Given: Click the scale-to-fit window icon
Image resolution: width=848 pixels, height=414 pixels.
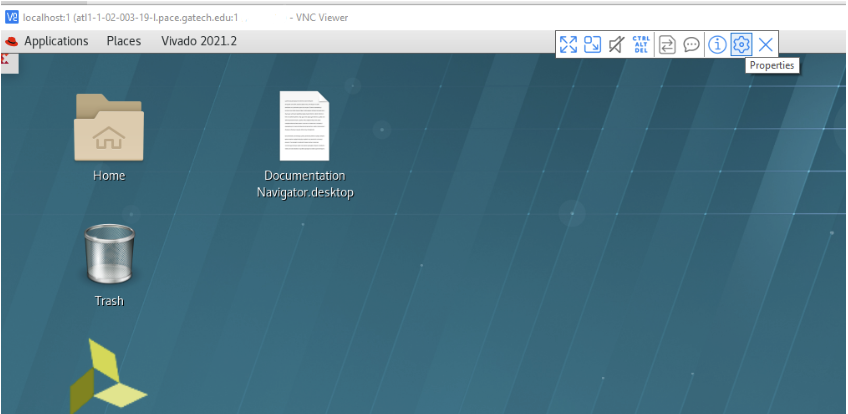Looking at the screenshot, I should pos(592,44).
